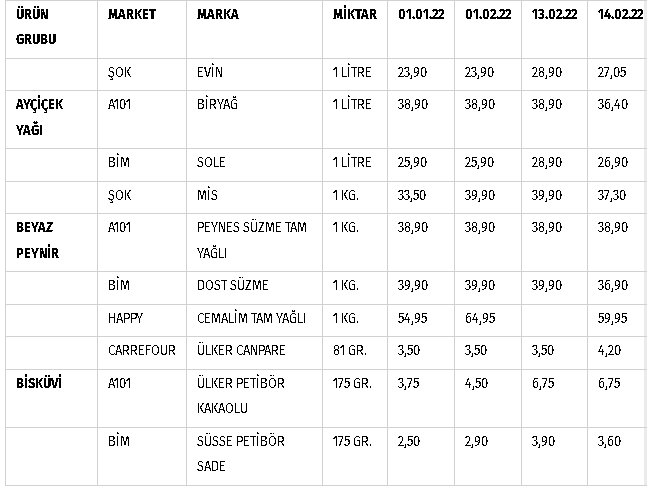Viewport: 647px width, 486px height.
Task: Click the ÜRÜN GRUBU column header
Action: [x=37, y=27]
